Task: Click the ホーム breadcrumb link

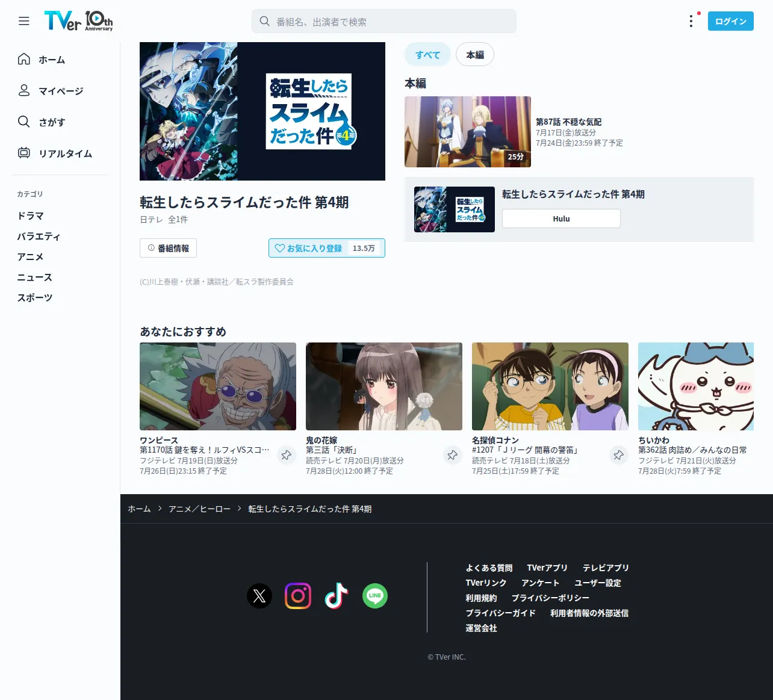Action: click(x=139, y=509)
